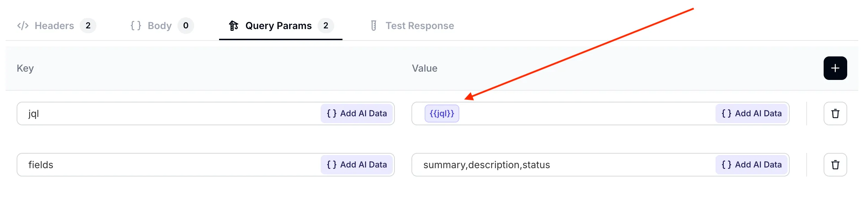Click the Body tab braces icon
The height and width of the screenshot is (200, 868).
coord(136,26)
